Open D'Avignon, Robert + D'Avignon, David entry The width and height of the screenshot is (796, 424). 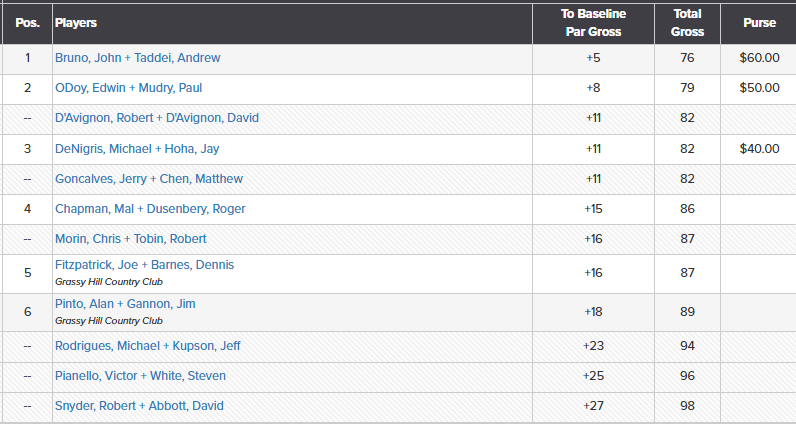click(156, 118)
